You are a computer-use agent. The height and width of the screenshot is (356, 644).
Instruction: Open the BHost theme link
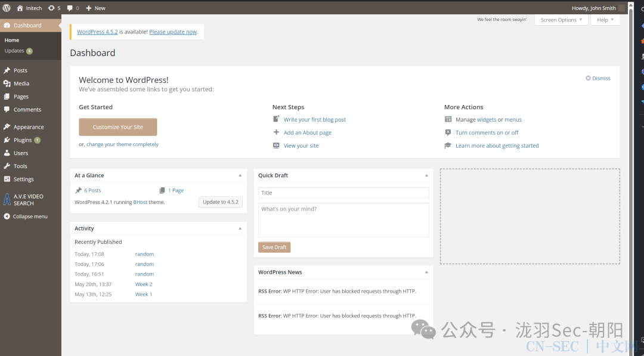[140, 202]
